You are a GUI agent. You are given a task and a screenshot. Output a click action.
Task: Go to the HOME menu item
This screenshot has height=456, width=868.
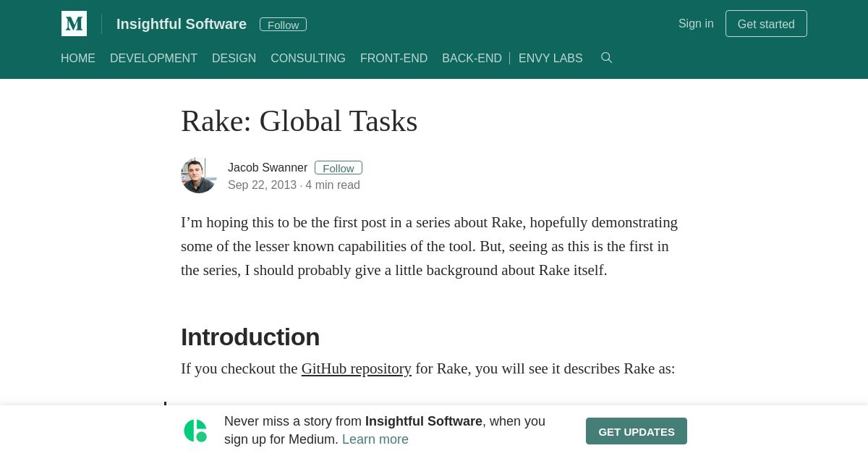(78, 59)
